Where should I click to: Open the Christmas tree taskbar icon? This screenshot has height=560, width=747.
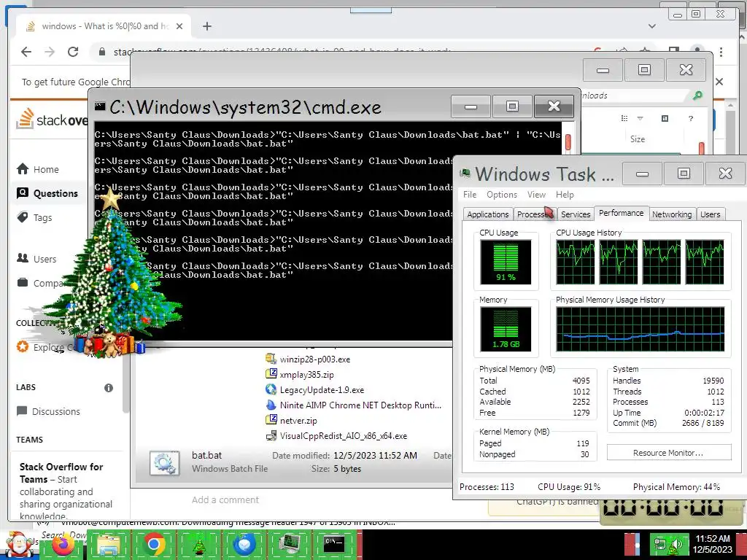tap(199, 545)
